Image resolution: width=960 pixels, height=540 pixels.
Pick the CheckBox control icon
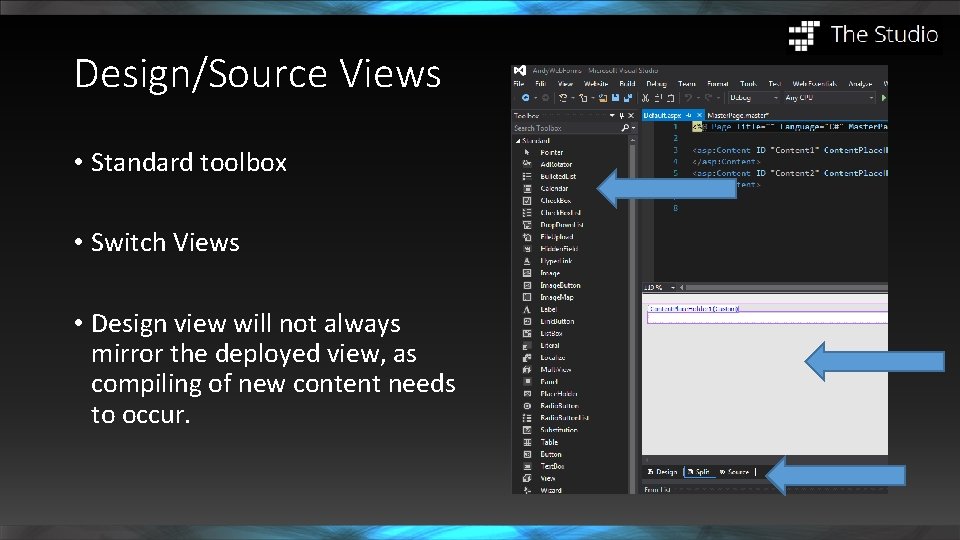click(x=527, y=201)
